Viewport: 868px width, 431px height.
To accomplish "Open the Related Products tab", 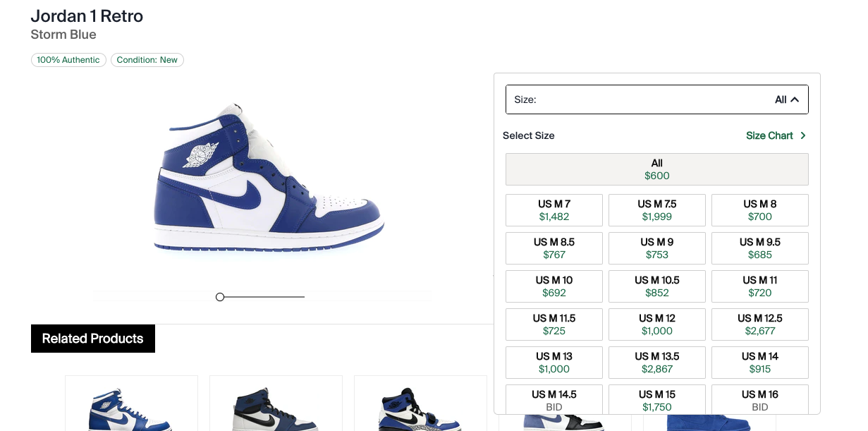I will 93,339.
